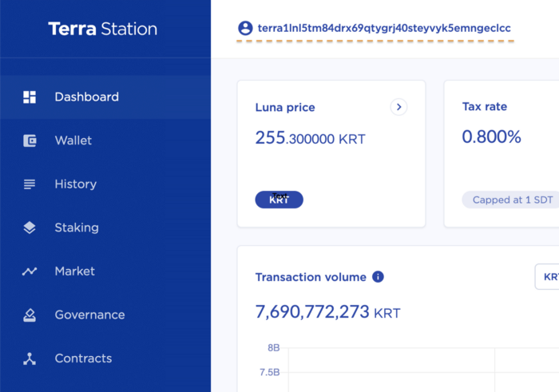Open Luna price details arrow

pyautogui.click(x=398, y=107)
